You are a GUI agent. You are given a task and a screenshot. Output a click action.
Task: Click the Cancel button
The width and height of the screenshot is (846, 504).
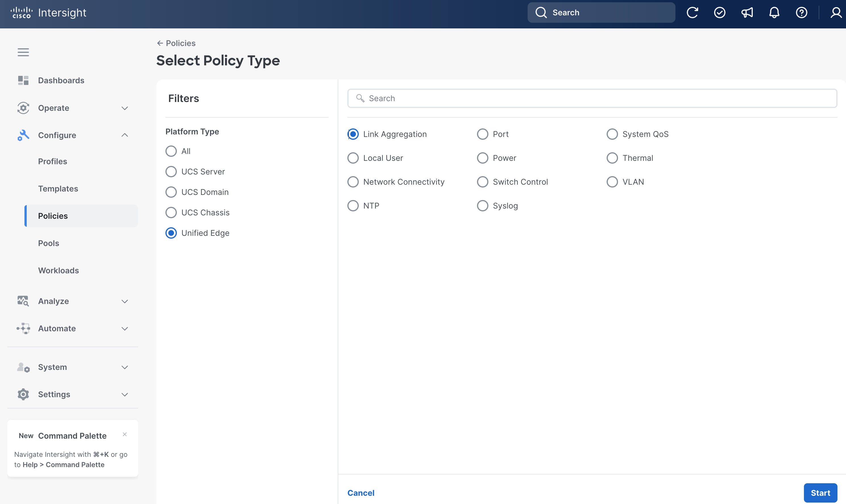point(361,493)
